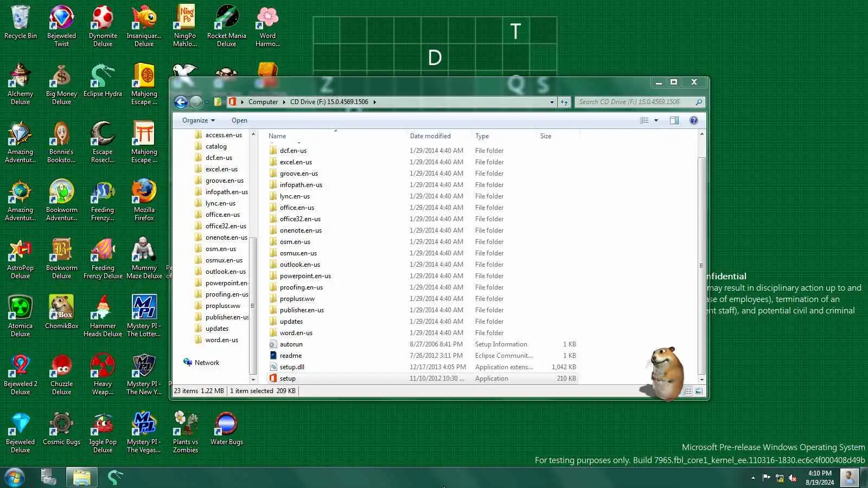Click the Eclipse Hydra desktop icon
The width and height of the screenshot is (868, 488).
103,81
